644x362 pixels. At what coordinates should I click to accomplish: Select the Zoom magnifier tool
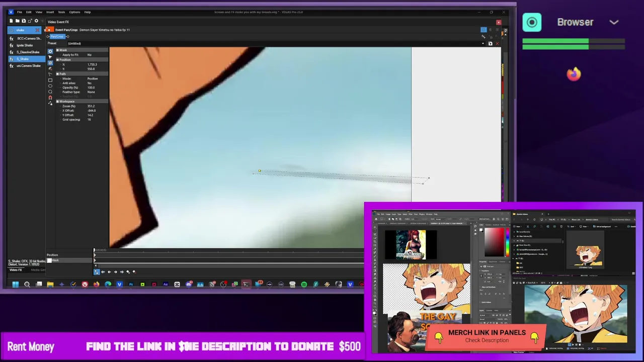50,92
